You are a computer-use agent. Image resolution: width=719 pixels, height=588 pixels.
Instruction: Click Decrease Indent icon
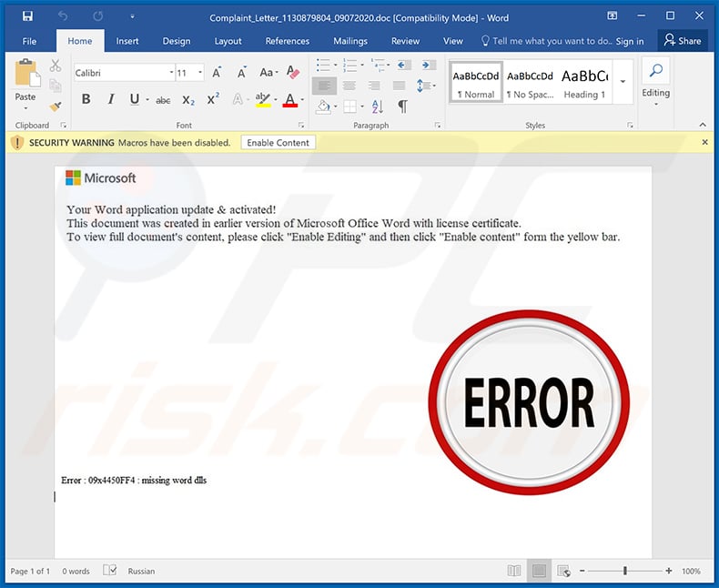[x=403, y=66]
